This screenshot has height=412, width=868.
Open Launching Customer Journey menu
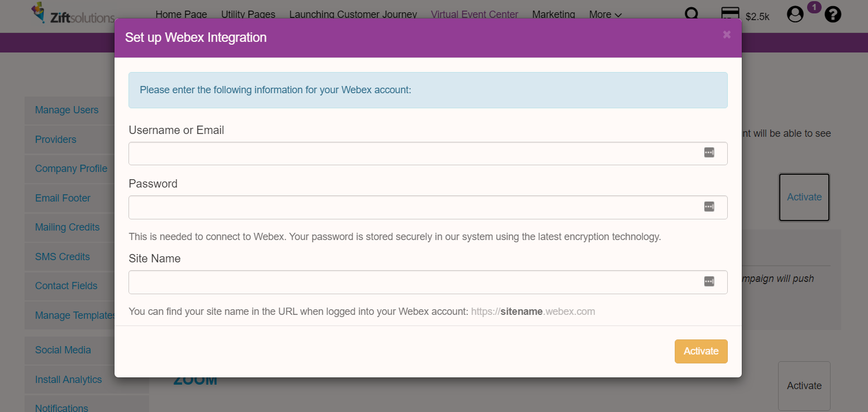353,15
